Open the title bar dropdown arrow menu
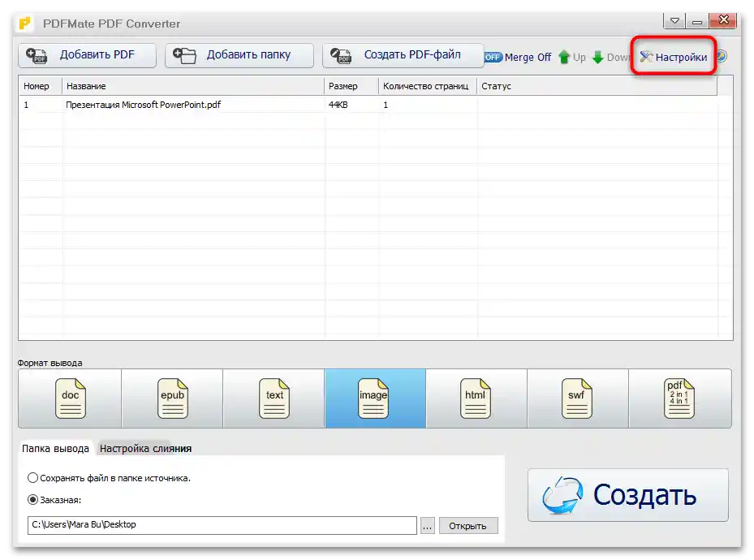 tap(674, 20)
